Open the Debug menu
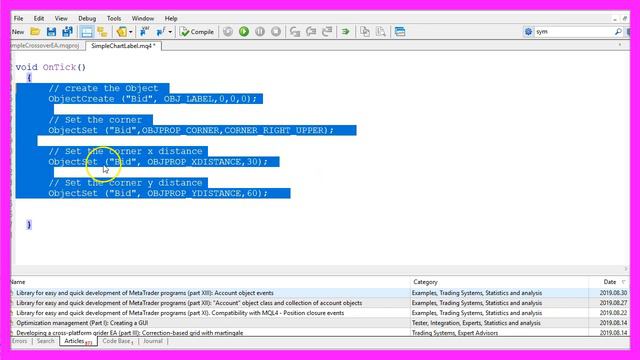Image resolution: width=640 pixels, height=360 pixels. click(x=87, y=18)
